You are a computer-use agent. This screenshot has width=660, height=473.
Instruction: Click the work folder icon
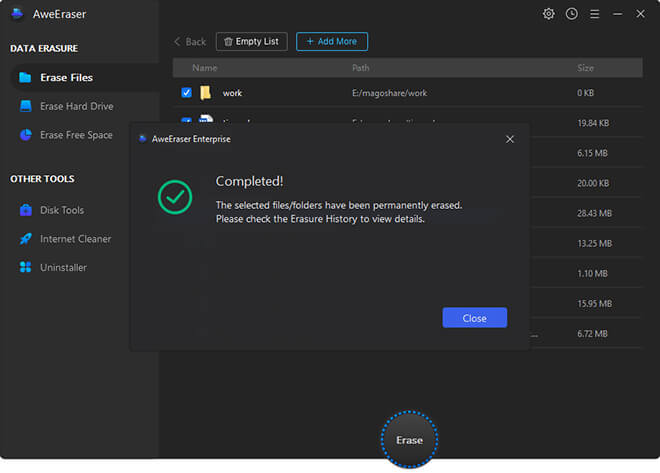coord(205,93)
